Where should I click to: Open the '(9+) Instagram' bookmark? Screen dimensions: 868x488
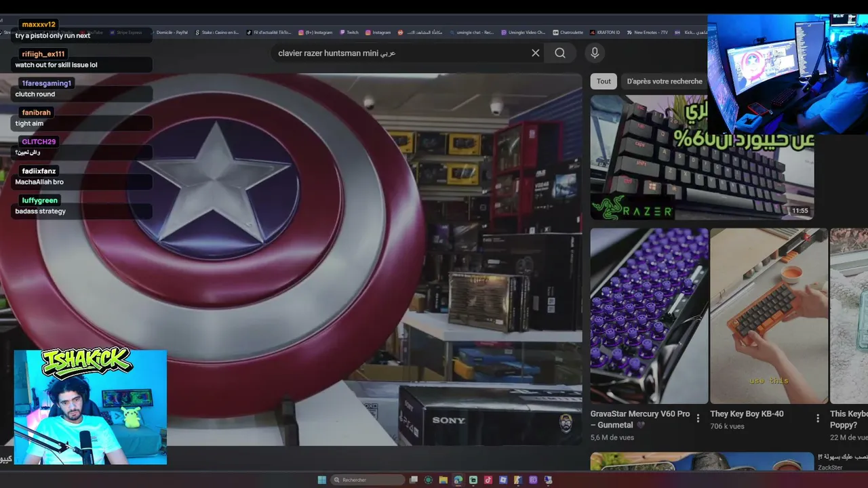click(x=315, y=32)
